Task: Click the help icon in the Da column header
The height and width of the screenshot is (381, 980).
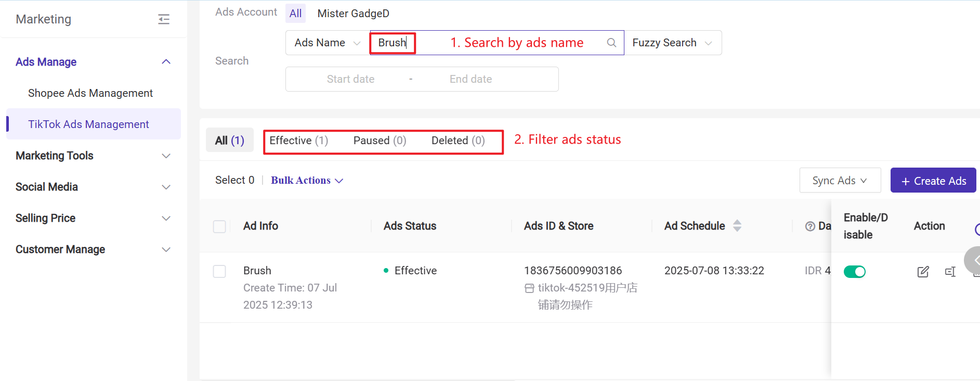Action: [809, 226]
